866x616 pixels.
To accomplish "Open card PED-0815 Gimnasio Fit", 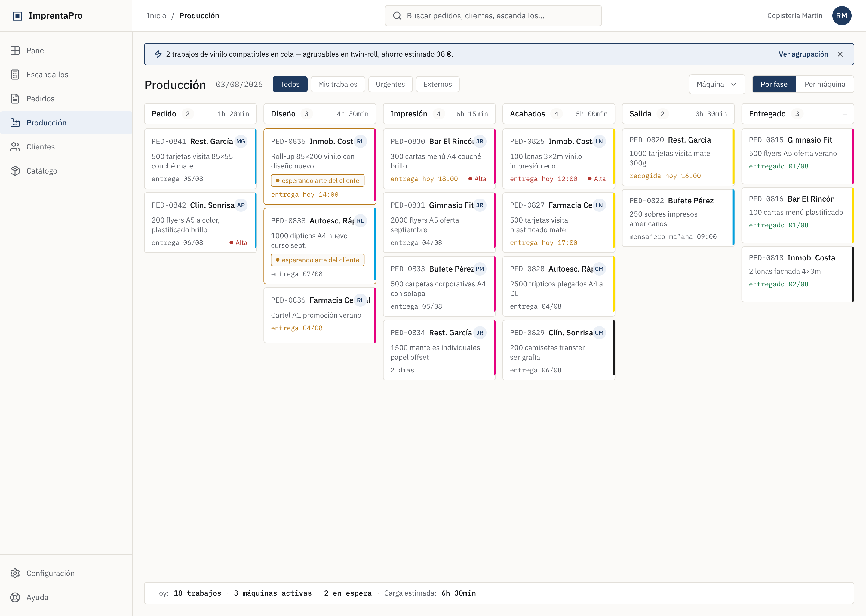I will 797,156.
